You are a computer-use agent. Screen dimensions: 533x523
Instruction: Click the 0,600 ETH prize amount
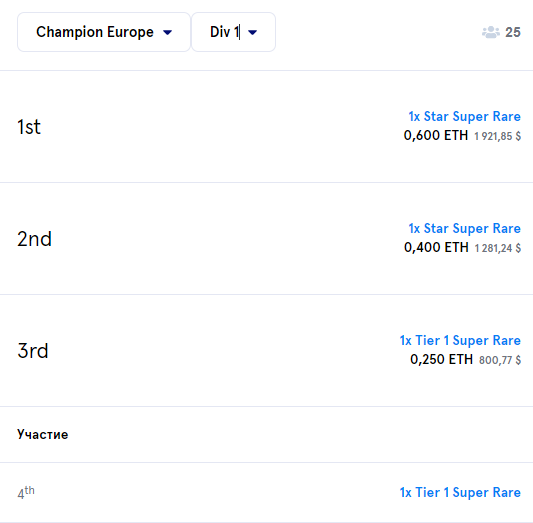click(436, 136)
